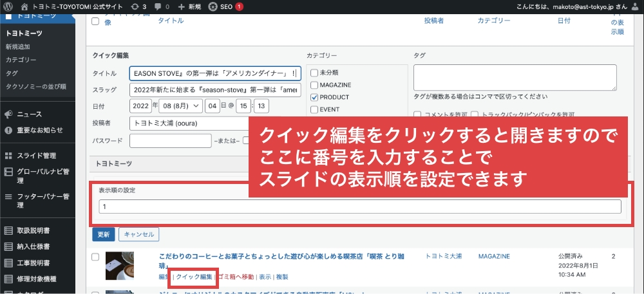Click トヨトミ大浦 author link in coffee post row
Screen dimensions: 644x294
[x=444, y=256]
